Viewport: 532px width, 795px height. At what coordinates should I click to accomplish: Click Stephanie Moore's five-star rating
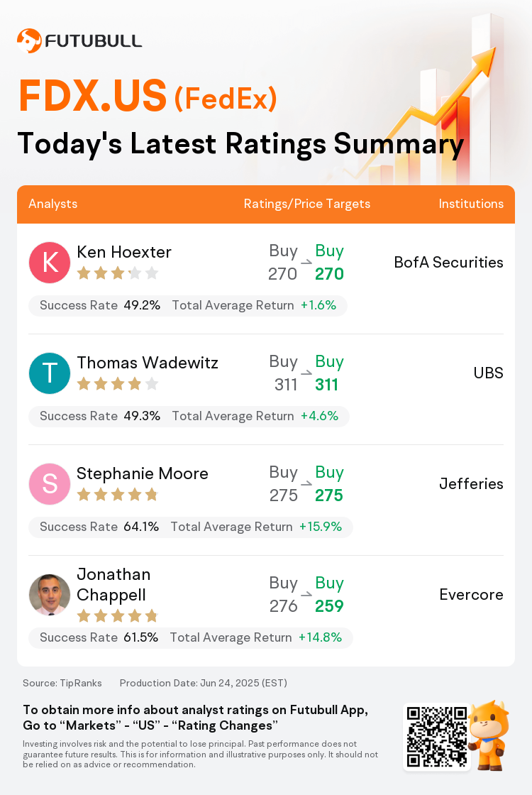point(118,495)
